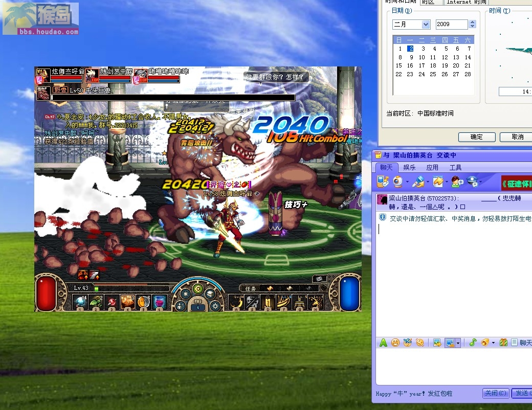
Task: Start a webcam video chat in QQ
Action: [397, 182]
